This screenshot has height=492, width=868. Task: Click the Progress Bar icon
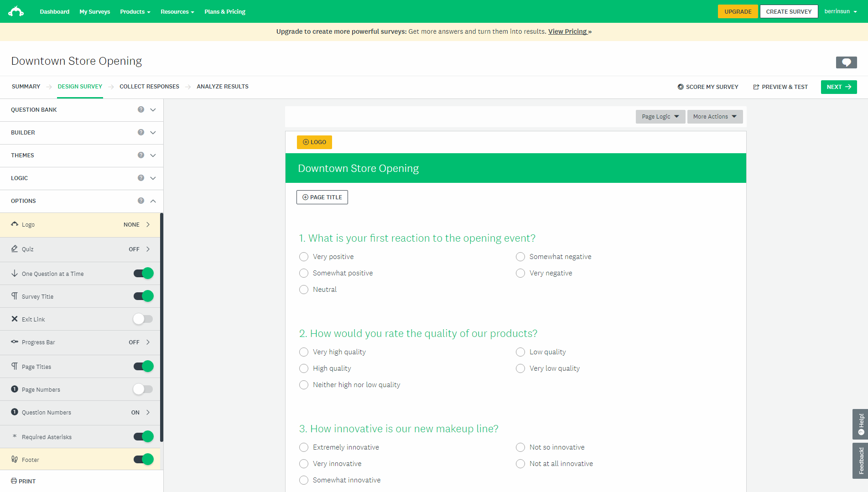click(x=15, y=342)
